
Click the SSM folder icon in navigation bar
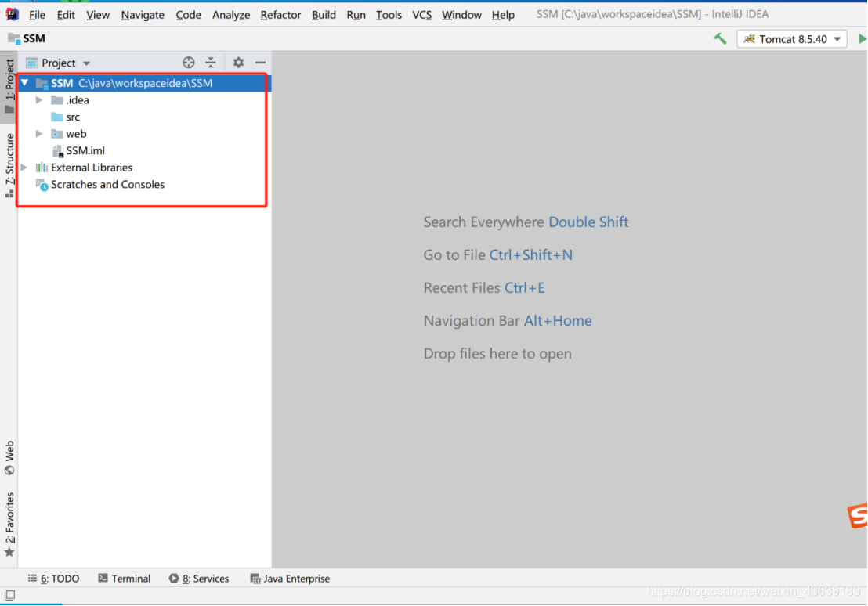click(14, 38)
